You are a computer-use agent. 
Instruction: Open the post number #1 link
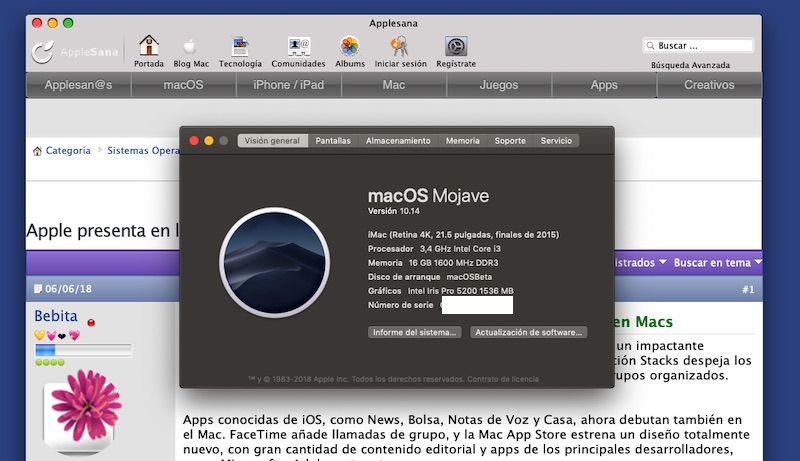(x=748, y=289)
